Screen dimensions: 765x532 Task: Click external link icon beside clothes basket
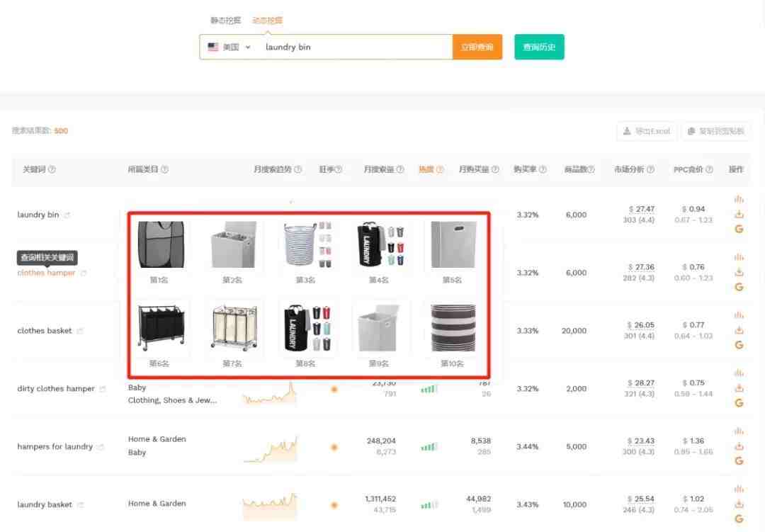80,331
